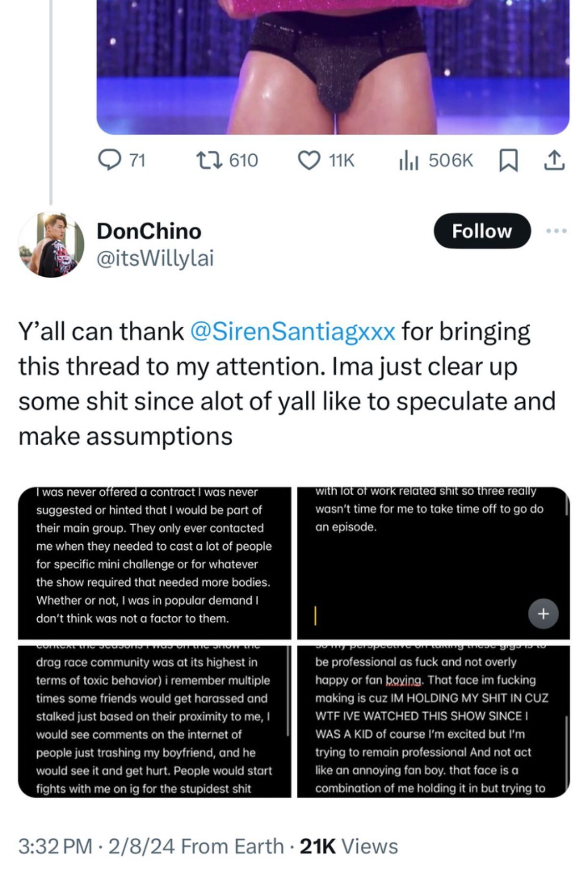
Task: Like the post with heart icon
Action: 310,160
